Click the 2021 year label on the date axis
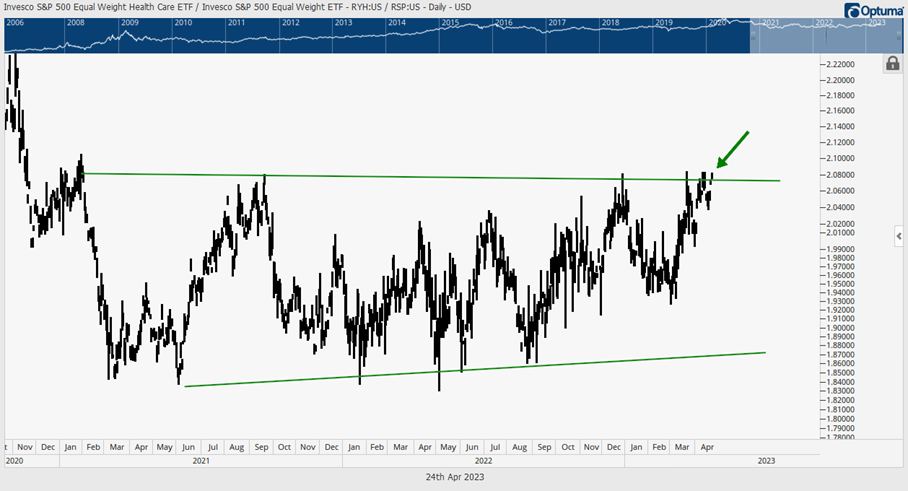The height and width of the screenshot is (491, 908). coord(201,461)
